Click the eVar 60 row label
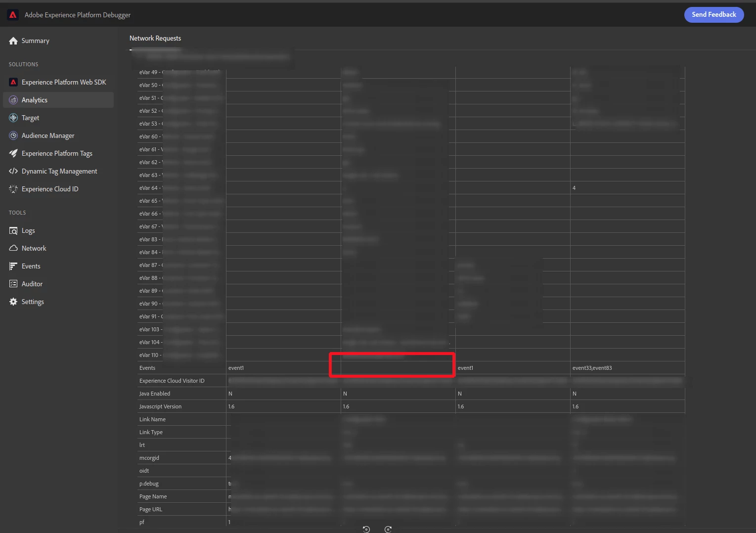Viewport: 756px width, 533px height. tap(150, 136)
